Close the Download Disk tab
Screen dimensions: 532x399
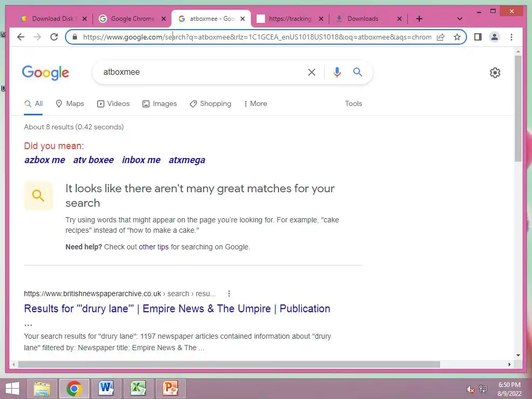[85, 19]
